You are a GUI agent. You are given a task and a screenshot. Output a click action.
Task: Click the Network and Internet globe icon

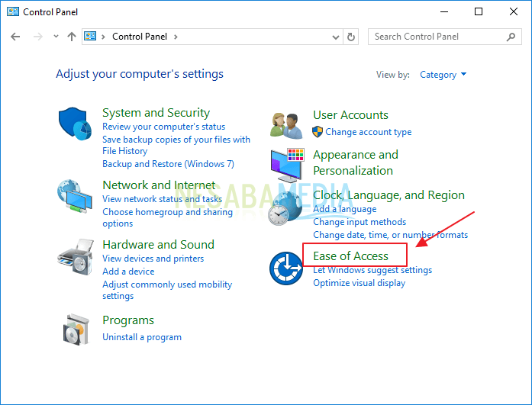75,196
